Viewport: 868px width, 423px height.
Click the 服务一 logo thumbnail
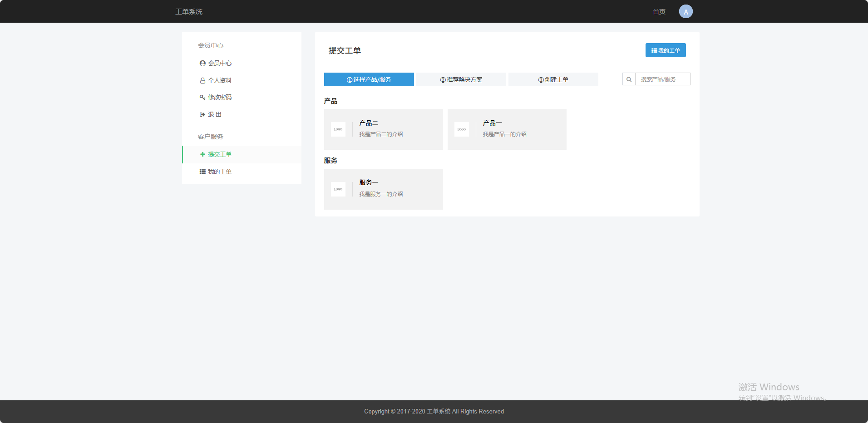tap(338, 189)
